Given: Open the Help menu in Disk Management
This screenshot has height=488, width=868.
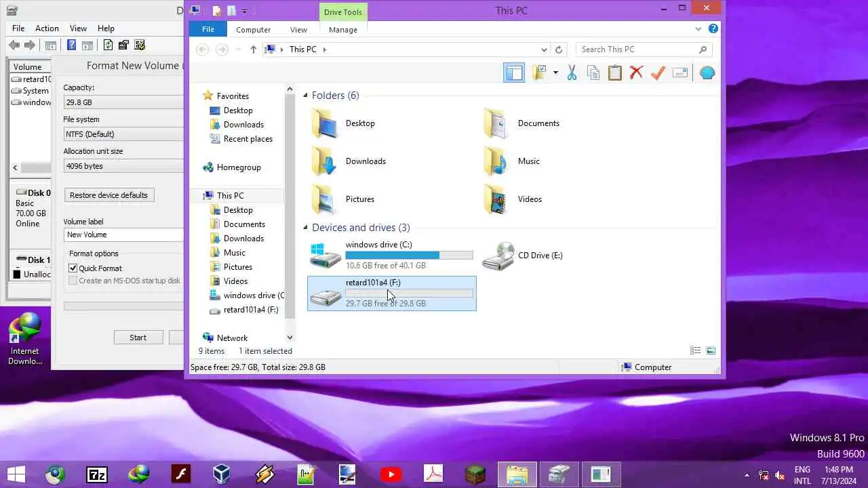Looking at the screenshot, I should (x=106, y=28).
